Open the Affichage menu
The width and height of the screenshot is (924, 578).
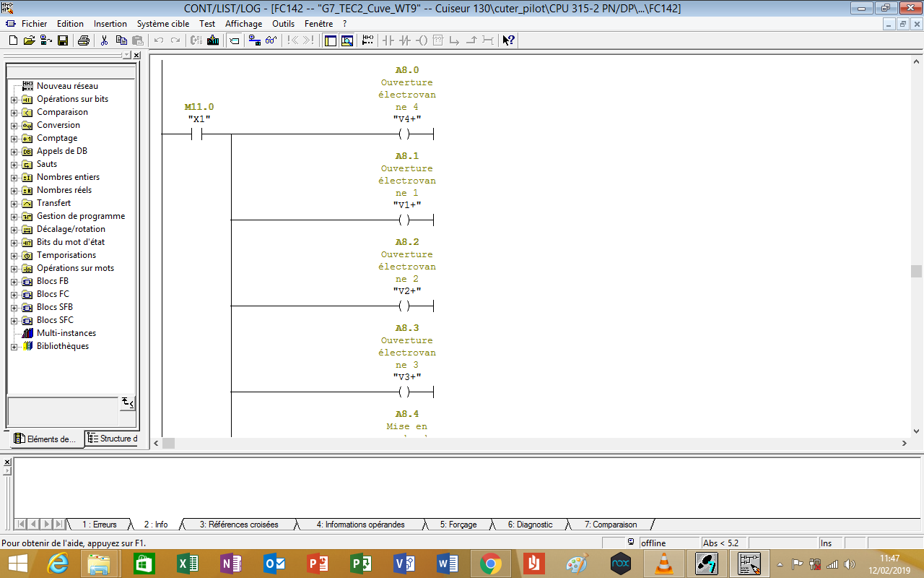coord(244,23)
